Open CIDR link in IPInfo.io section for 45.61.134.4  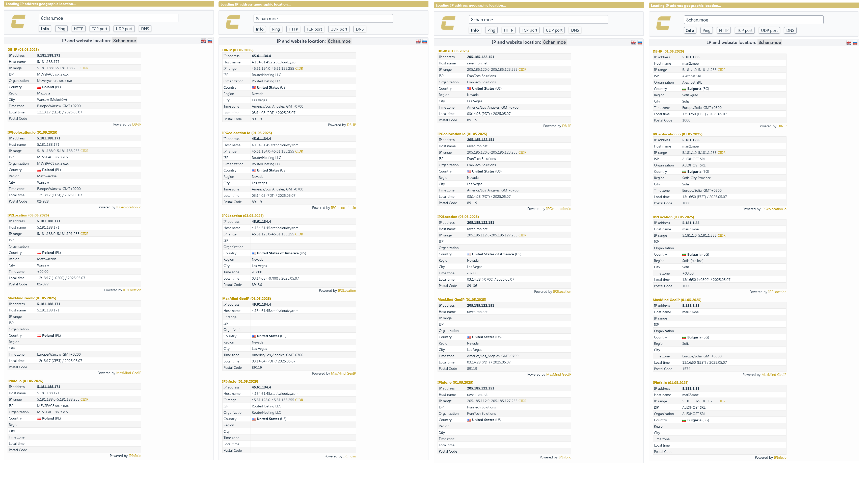299,400
